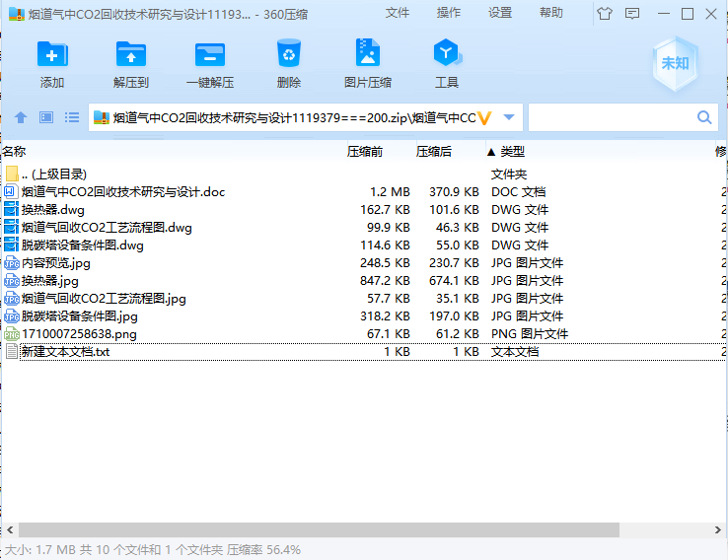This screenshot has height=560, width=728.
Task: Click the scrollbar right arrow
Action: pos(718,529)
